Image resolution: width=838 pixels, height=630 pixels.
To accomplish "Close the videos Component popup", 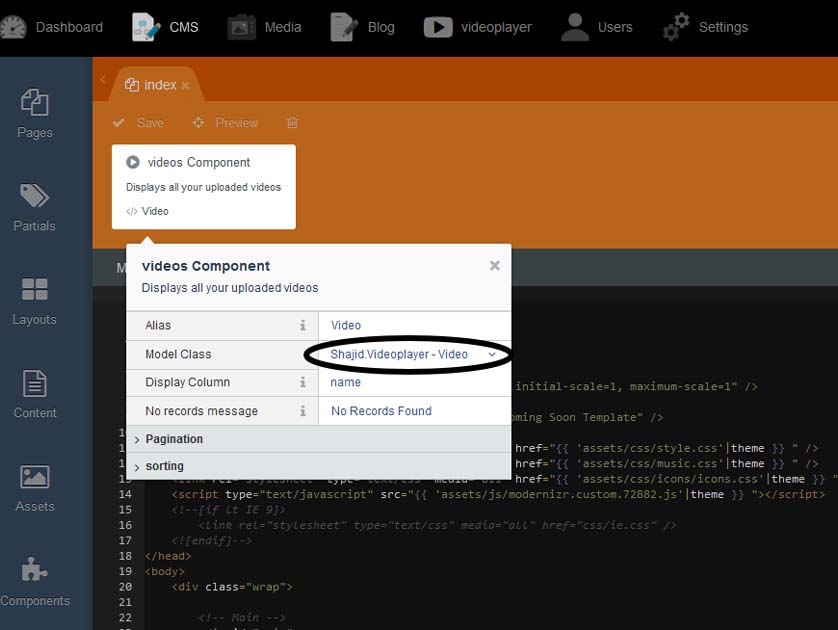I will 495,266.
